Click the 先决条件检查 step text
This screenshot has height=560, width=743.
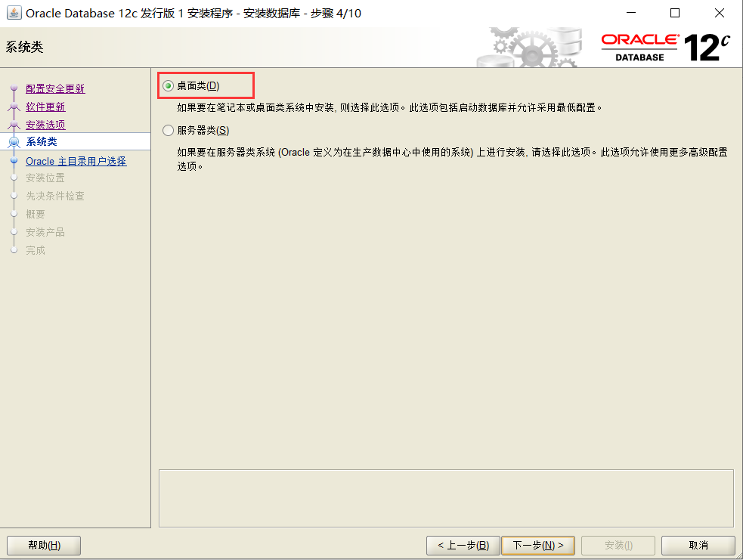click(x=55, y=196)
